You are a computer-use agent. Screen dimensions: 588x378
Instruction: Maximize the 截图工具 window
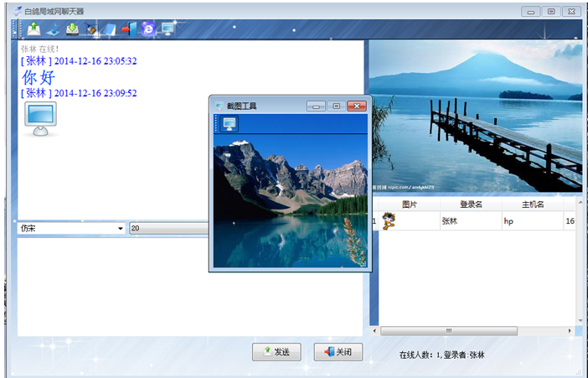(337, 106)
